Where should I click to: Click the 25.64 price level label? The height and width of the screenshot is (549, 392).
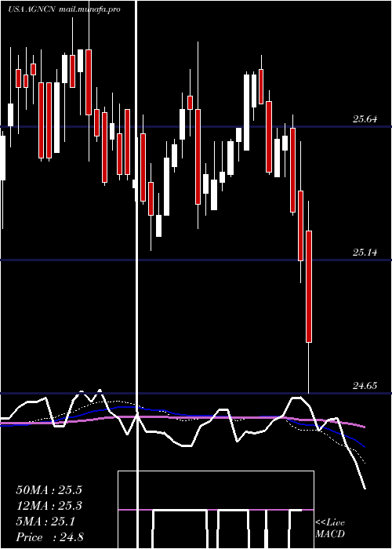(x=365, y=119)
